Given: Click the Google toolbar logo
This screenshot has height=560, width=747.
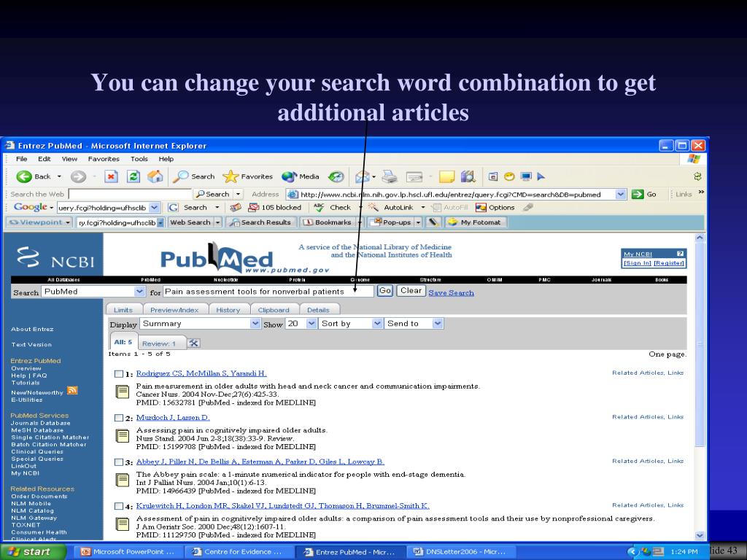Looking at the screenshot, I should tap(31, 207).
